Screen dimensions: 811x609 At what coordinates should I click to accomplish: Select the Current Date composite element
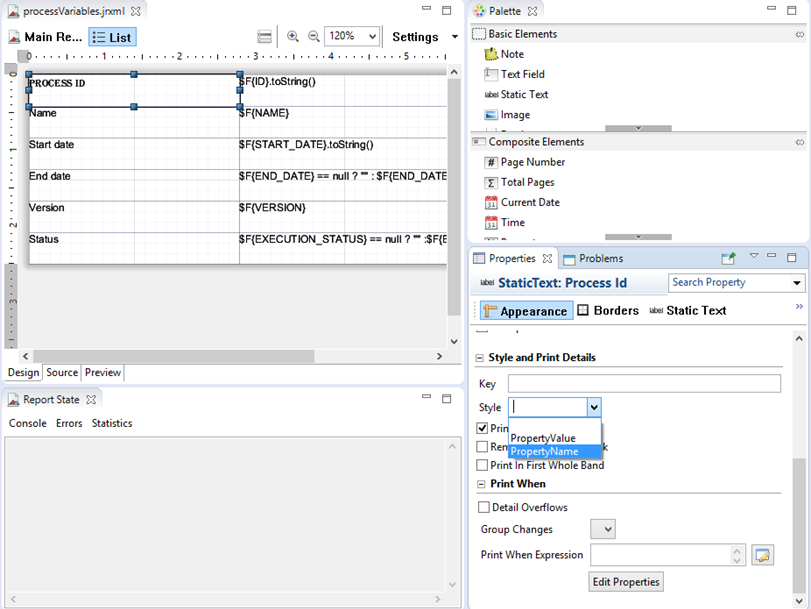pos(529,202)
